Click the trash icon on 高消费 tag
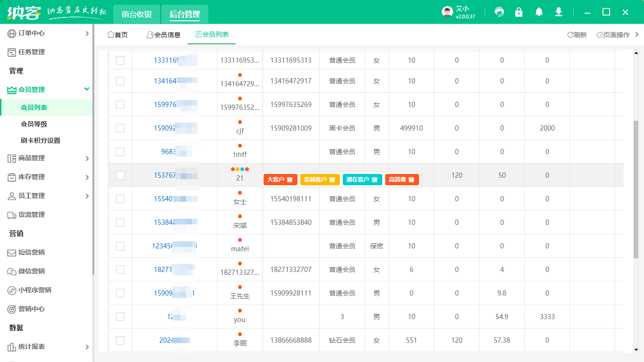 pyautogui.click(x=411, y=180)
